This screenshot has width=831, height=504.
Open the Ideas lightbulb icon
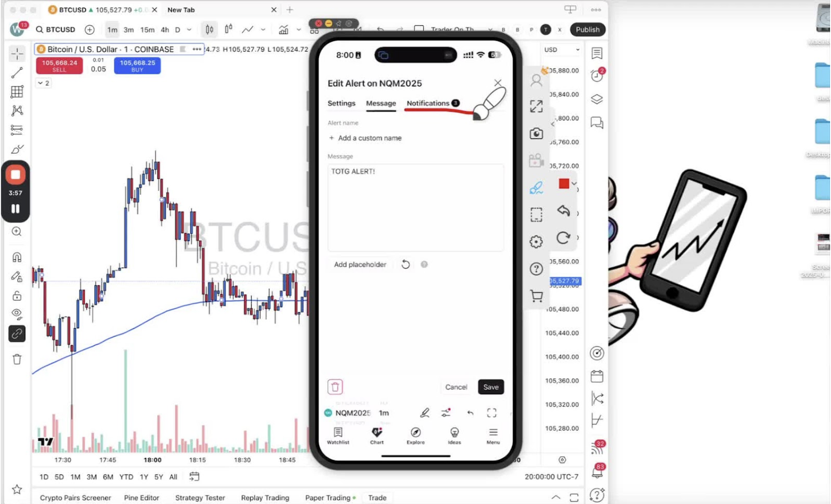[x=454, y=436]
